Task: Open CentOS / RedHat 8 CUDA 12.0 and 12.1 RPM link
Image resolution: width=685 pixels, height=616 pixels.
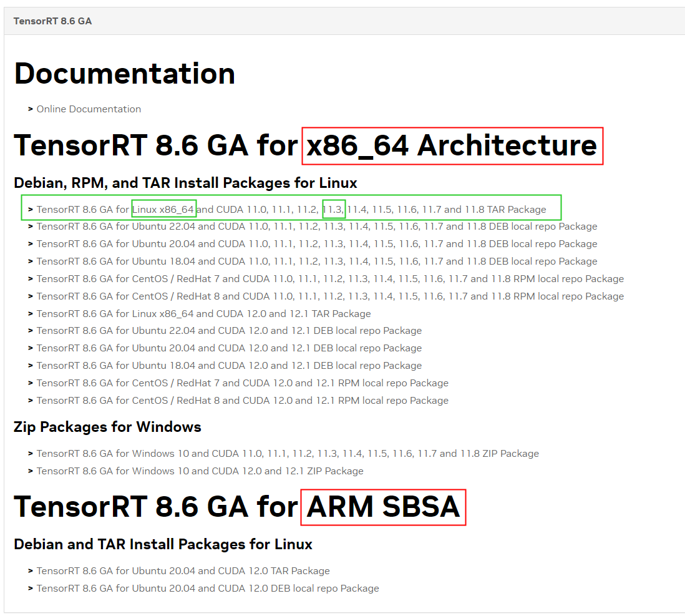Action: 243,401
